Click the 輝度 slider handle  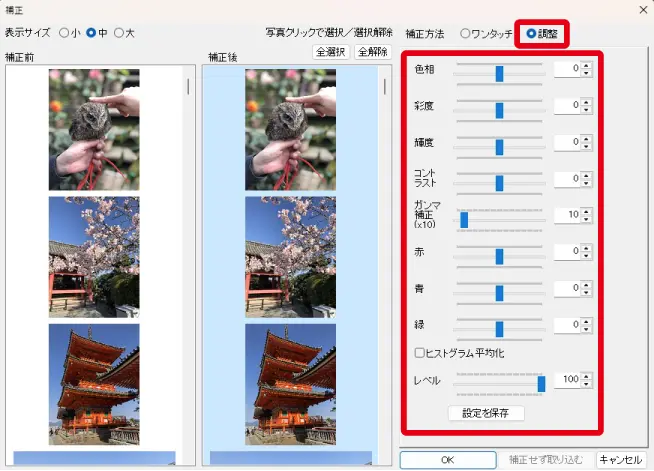(499, 147)
